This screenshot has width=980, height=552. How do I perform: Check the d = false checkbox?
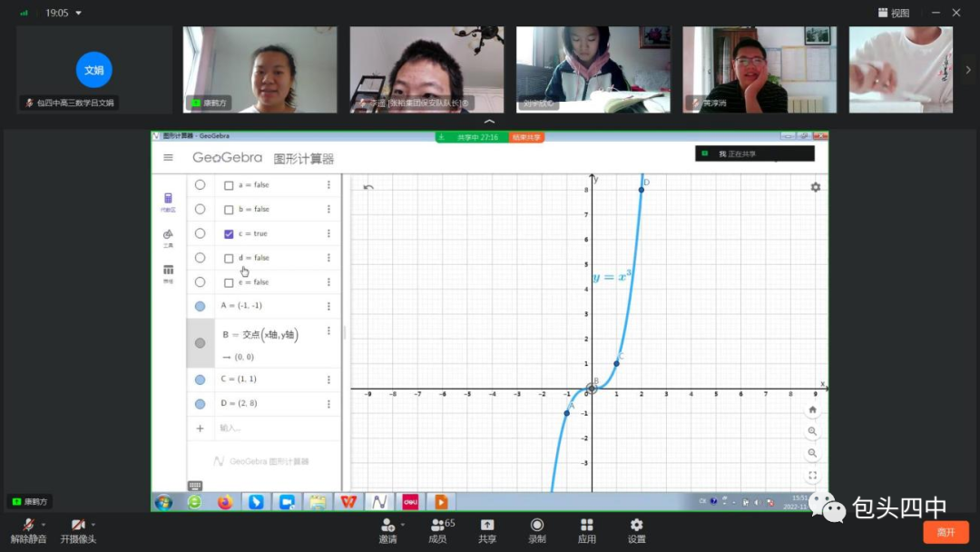coord(229,258)
